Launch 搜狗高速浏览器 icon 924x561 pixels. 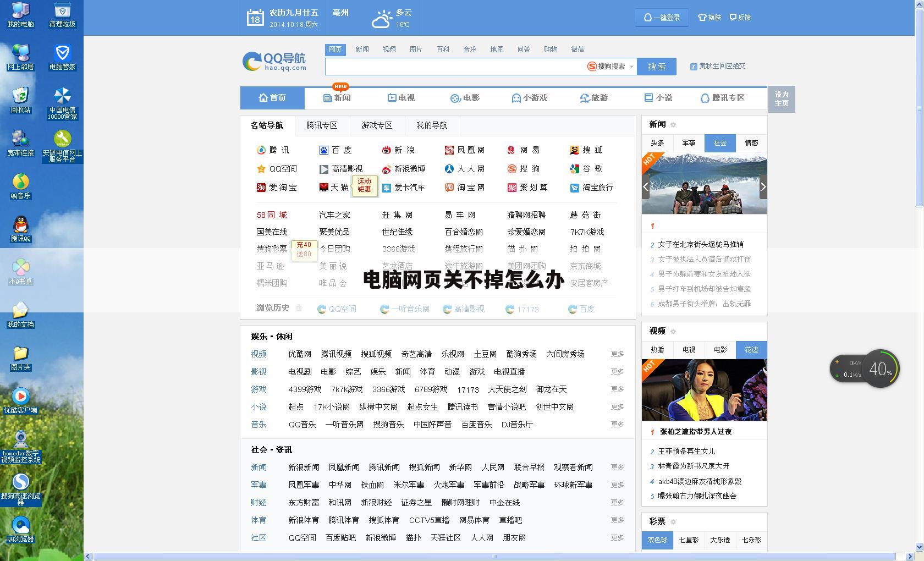[20, 490]
